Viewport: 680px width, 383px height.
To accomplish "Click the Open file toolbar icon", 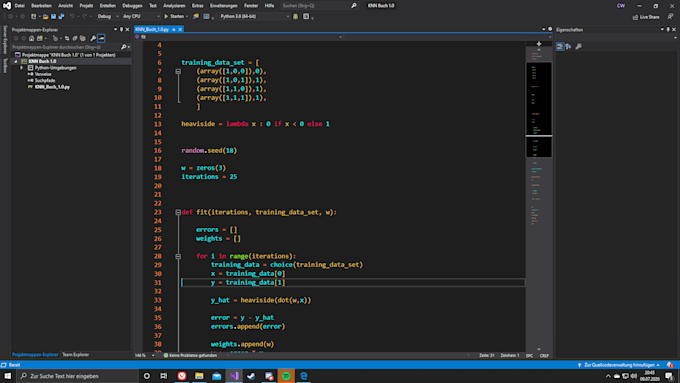I will 46,16.
